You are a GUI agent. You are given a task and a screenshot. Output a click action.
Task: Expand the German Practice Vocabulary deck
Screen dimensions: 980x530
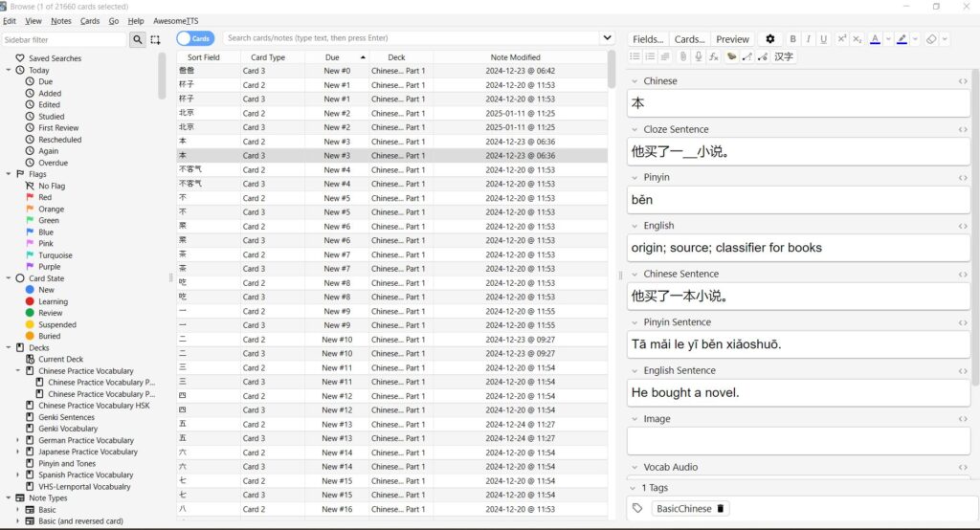[17, 440]
